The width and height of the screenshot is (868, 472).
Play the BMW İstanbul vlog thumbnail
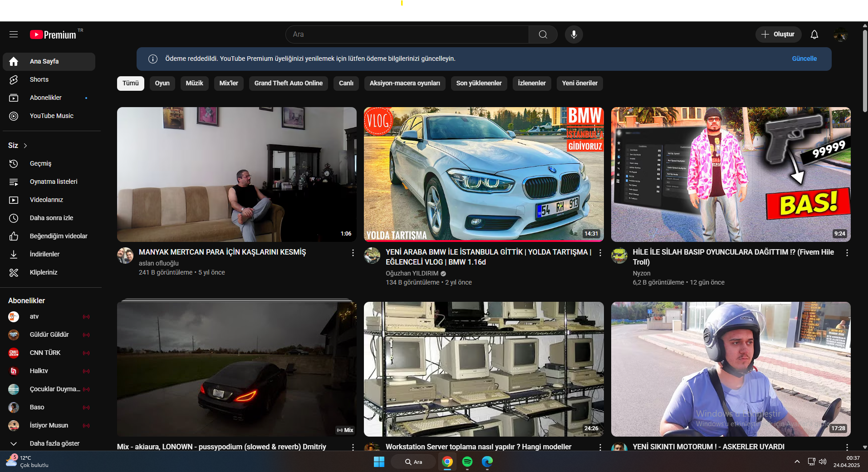484,174
